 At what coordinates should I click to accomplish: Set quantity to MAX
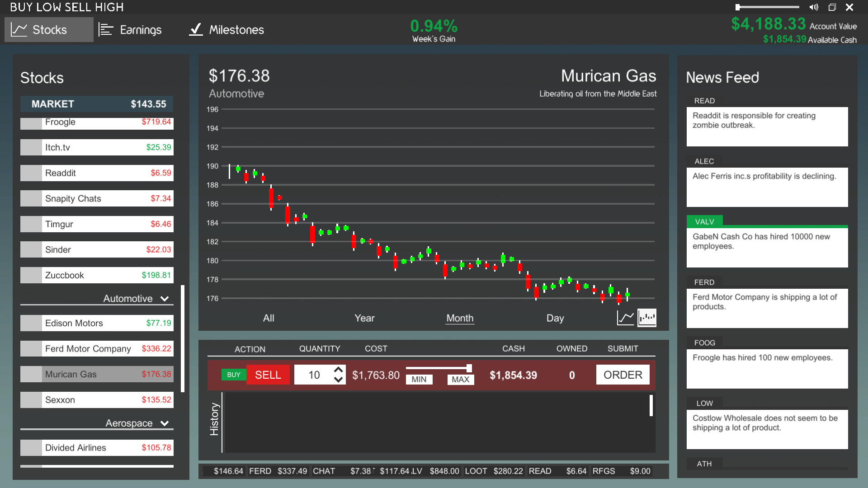pyautogui.click(x=460, y=379)
